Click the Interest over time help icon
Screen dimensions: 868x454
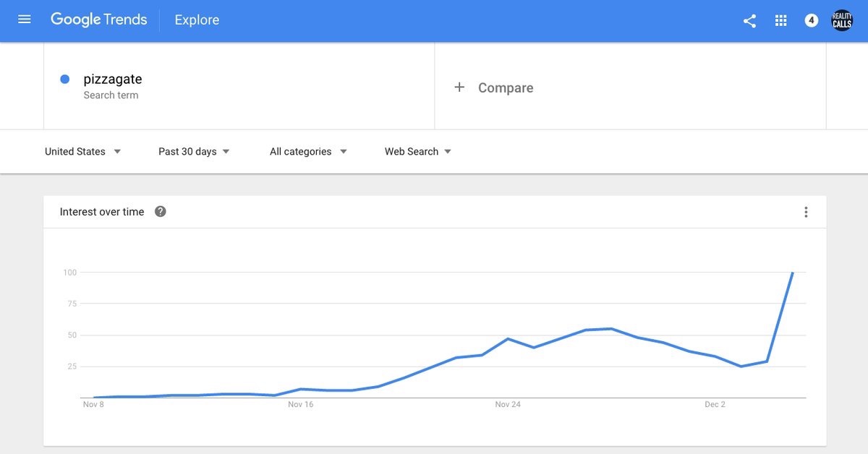[161, 212]
